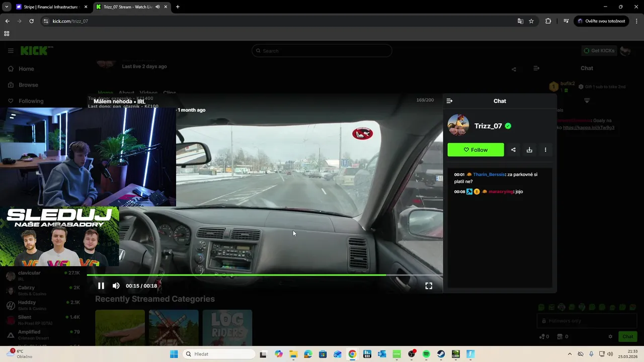Open the user avatar menu on Kick
644x362 pixels.
(x=625, y=51)
